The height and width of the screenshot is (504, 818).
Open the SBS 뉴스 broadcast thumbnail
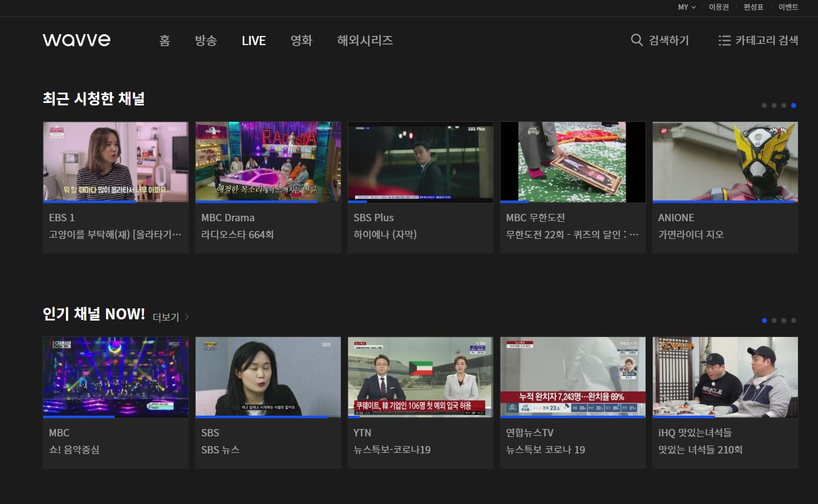pos(268,377)
